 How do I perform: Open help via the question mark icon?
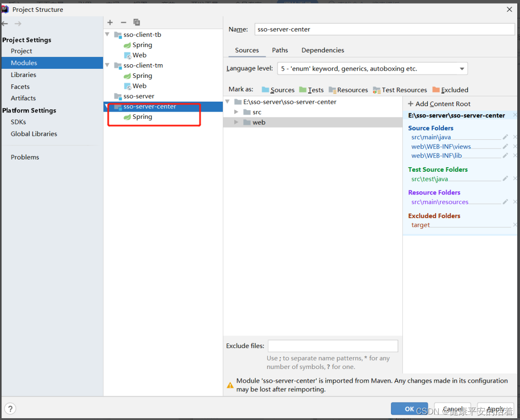tap(10, 409)
